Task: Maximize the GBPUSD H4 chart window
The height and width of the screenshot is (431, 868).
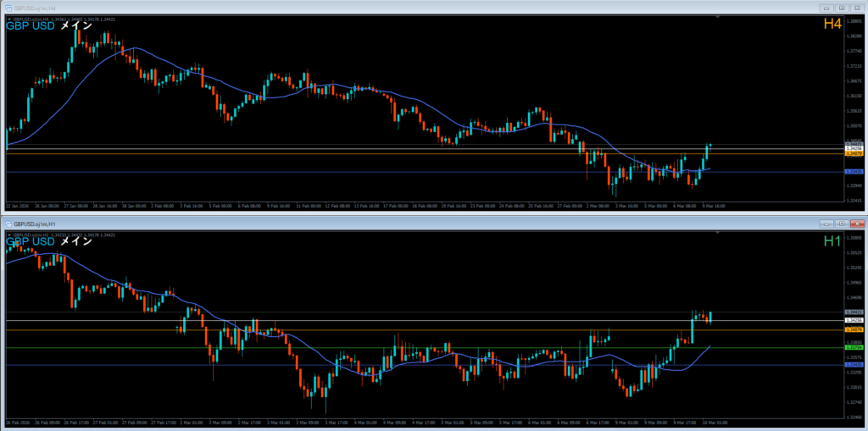Action: [841, 6]
